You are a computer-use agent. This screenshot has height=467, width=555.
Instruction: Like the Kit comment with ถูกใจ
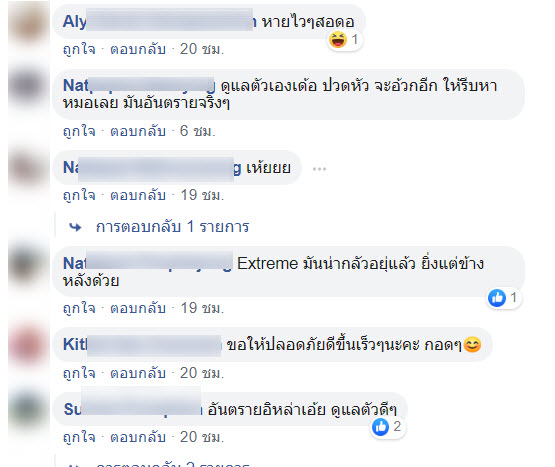coord(79,373)
